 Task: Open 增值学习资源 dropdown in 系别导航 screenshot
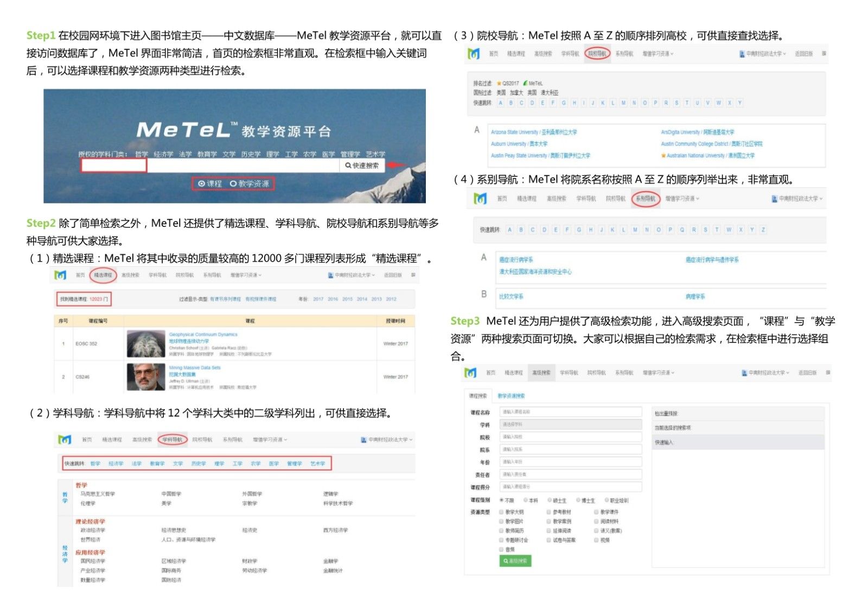(x=682, y=199)
